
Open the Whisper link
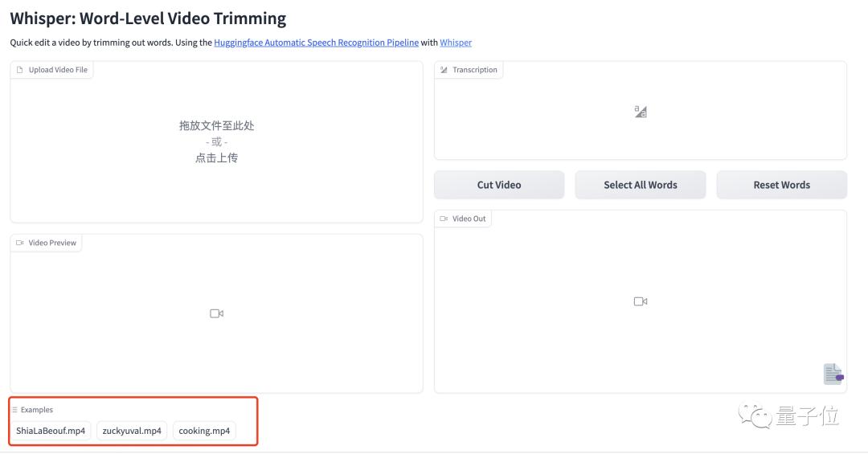[456, 43]
